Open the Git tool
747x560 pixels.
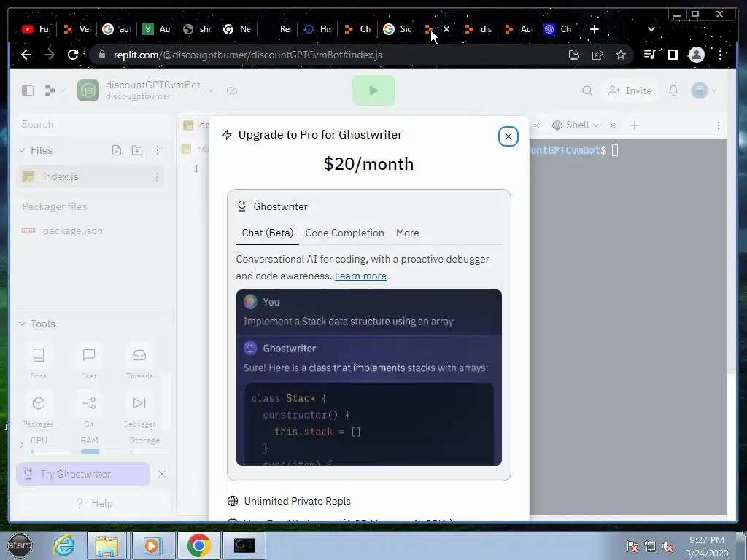point(88,410)
